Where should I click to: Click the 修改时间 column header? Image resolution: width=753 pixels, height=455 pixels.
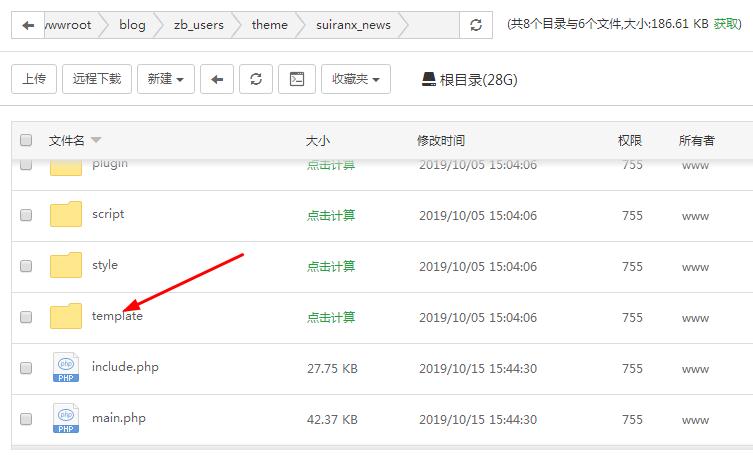tap(441, 141)
